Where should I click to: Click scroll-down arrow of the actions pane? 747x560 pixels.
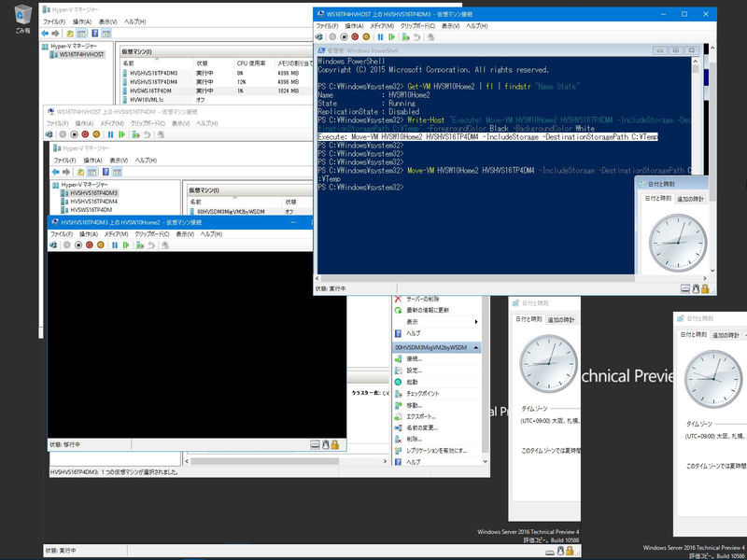click(x=486, y=461)
